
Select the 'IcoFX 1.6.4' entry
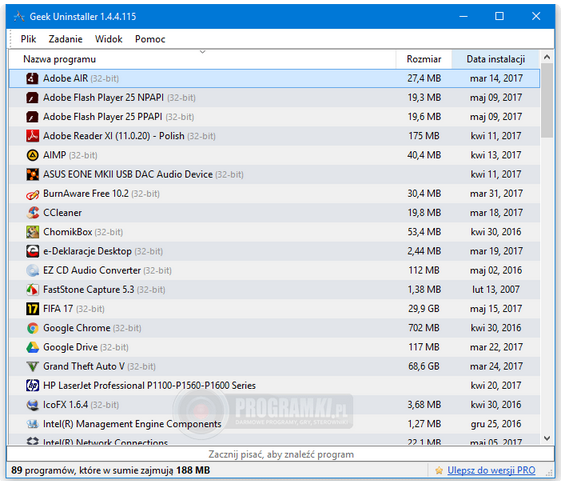(65, 405)
